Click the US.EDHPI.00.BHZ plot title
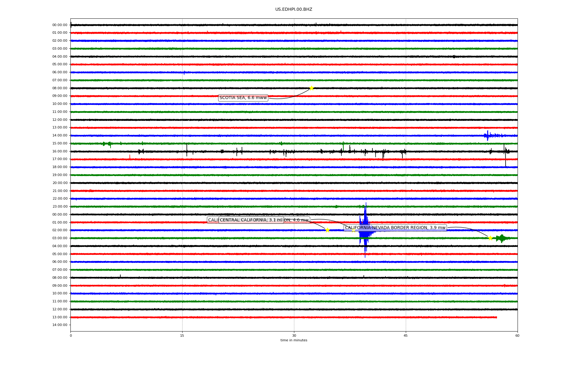 tap(294, 10)
